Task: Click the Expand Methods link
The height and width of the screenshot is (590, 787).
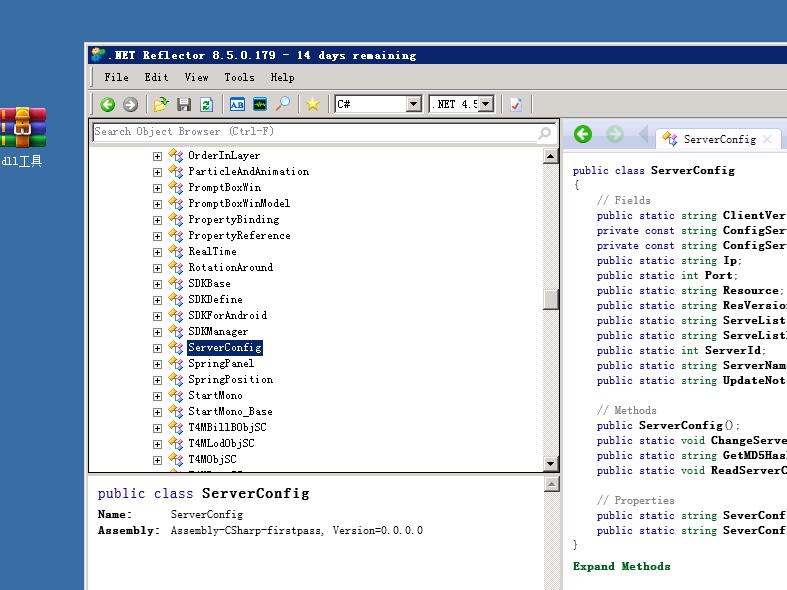Action: pos(621,566)
